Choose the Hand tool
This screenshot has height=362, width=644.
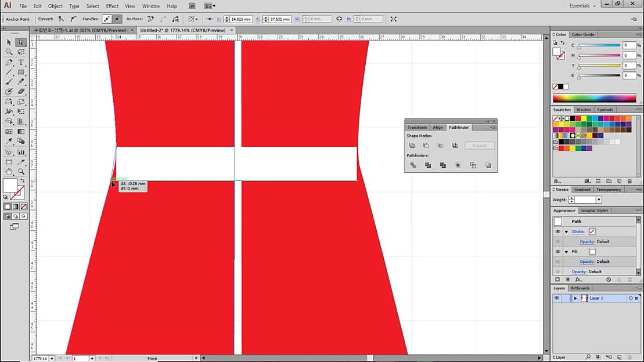click(x=9, y=172)
